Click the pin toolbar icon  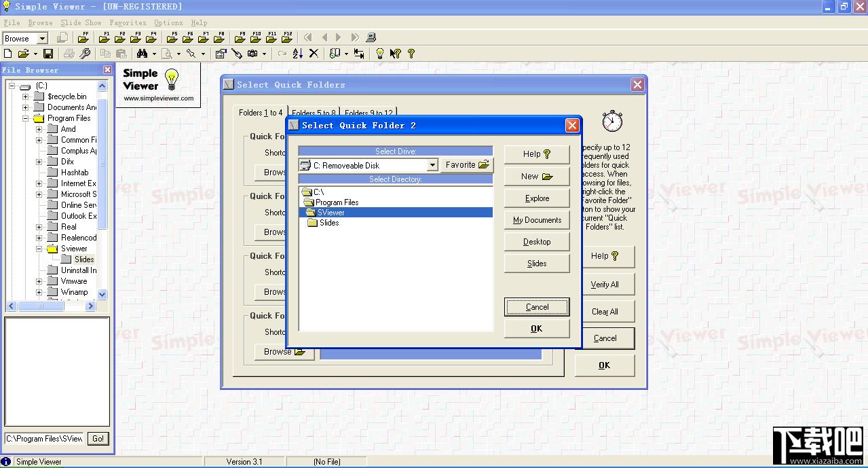pos(191,54)
